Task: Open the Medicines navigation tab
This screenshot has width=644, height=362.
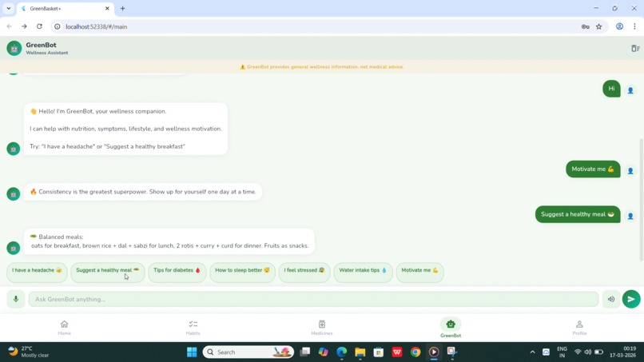Action: point(321,328)
